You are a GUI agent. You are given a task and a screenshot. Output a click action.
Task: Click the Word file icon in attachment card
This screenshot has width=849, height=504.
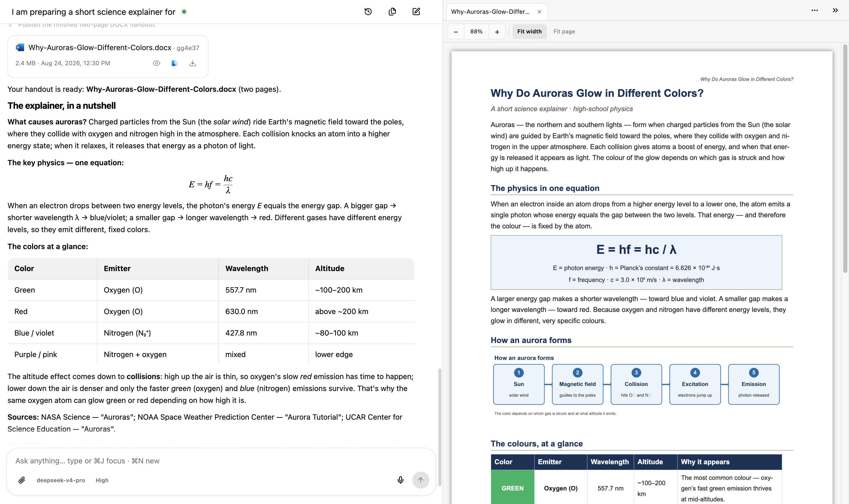click(x=20, y=47)
